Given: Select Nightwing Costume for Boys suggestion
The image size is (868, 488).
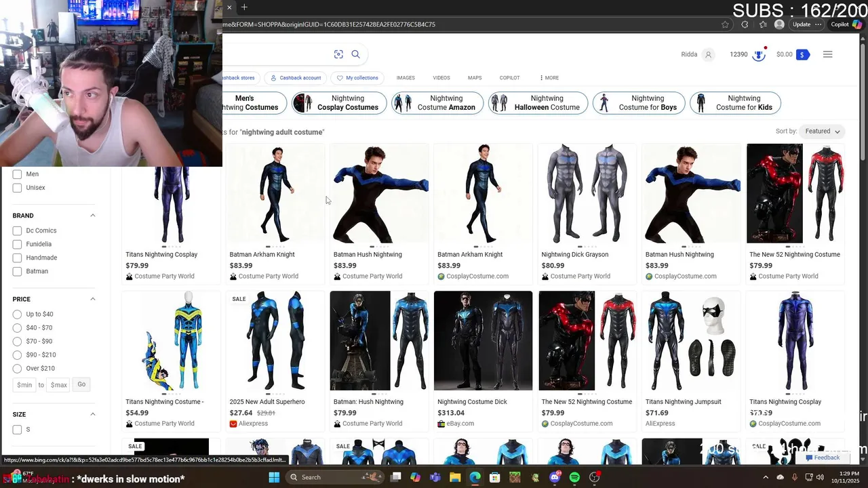Looking at the screenshot, I should click(x=639, y=103).
